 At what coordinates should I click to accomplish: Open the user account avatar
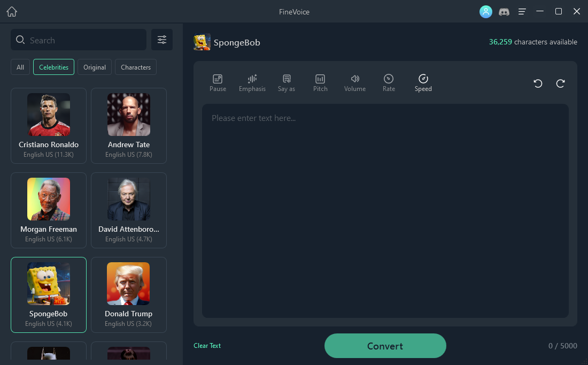[485, 12]
